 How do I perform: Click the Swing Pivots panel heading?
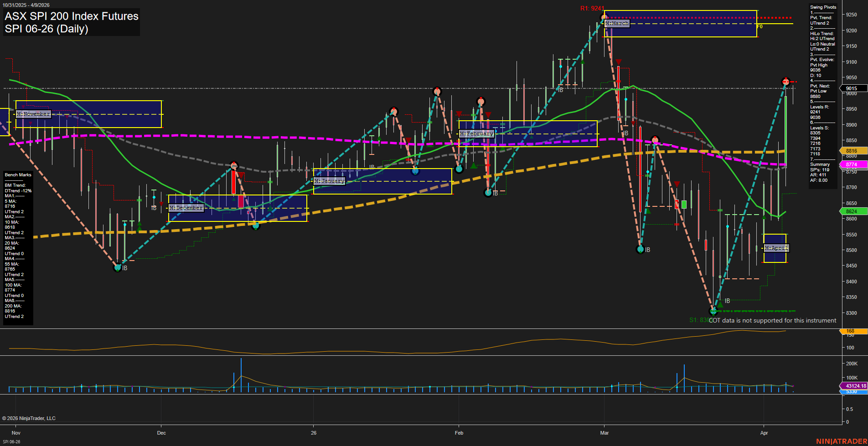pos(823,7)
